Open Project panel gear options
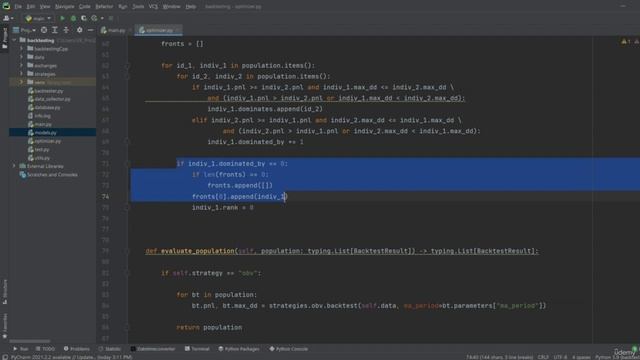Screen dimensions: 640x360 pos(80,30)
